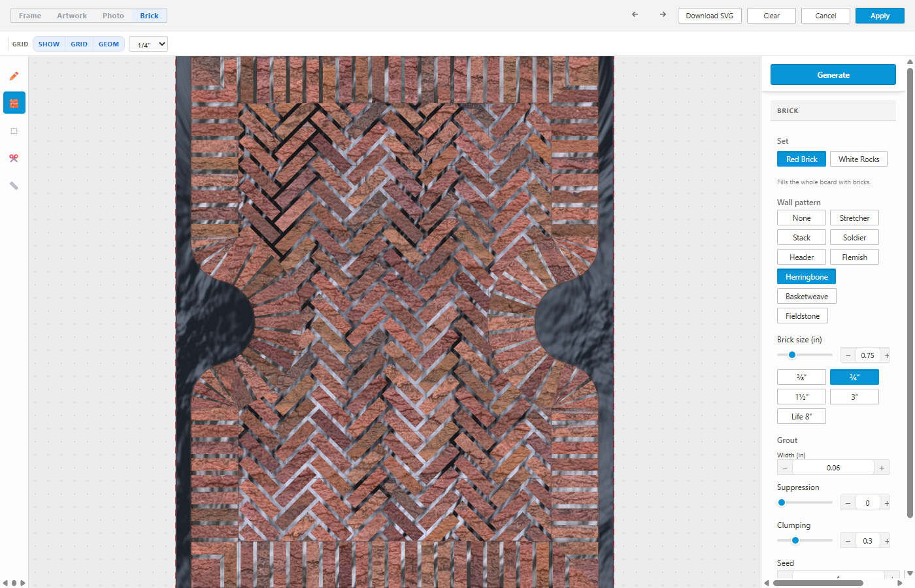
Task: Select the Flemish wall pattern
Action: pos(854,257)
